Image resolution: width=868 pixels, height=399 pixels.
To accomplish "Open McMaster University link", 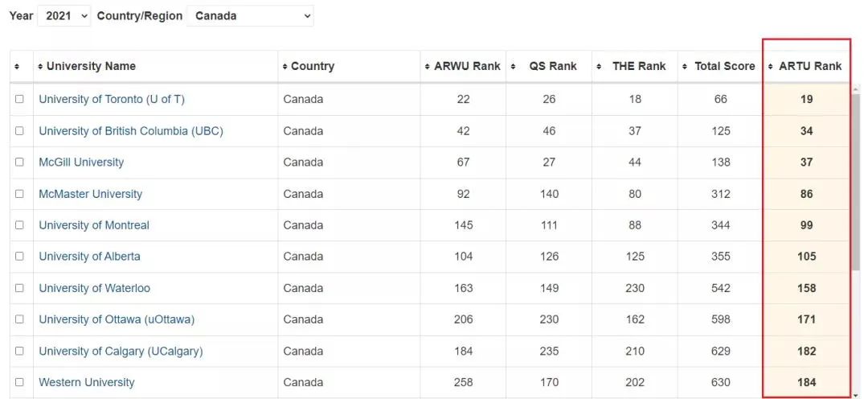I will tap(90, 194).
